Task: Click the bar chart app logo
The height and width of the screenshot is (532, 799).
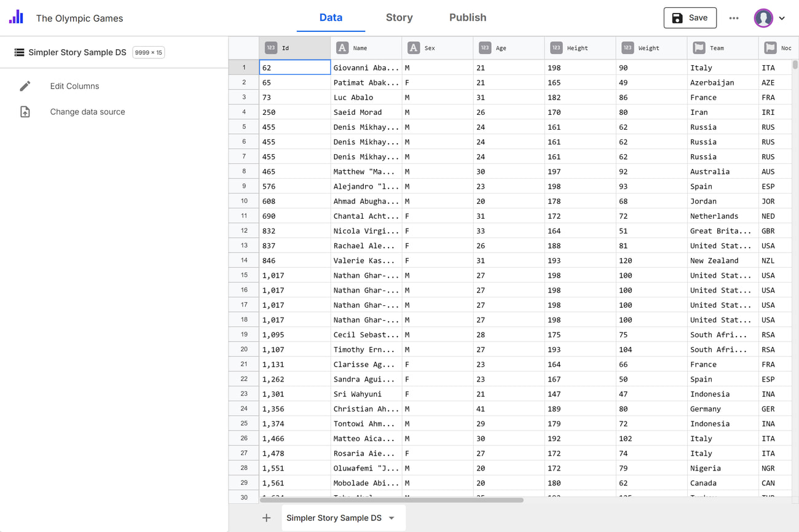Action: (x=16, y=17)
